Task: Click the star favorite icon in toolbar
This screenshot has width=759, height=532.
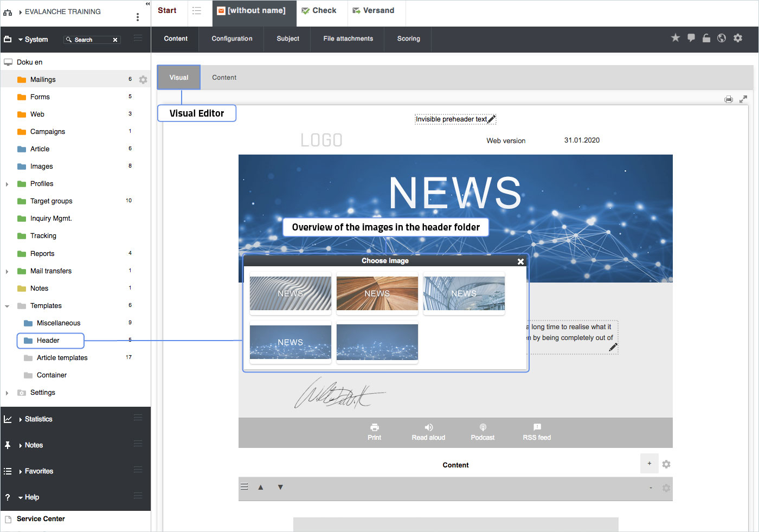Action: click(675, 38)
